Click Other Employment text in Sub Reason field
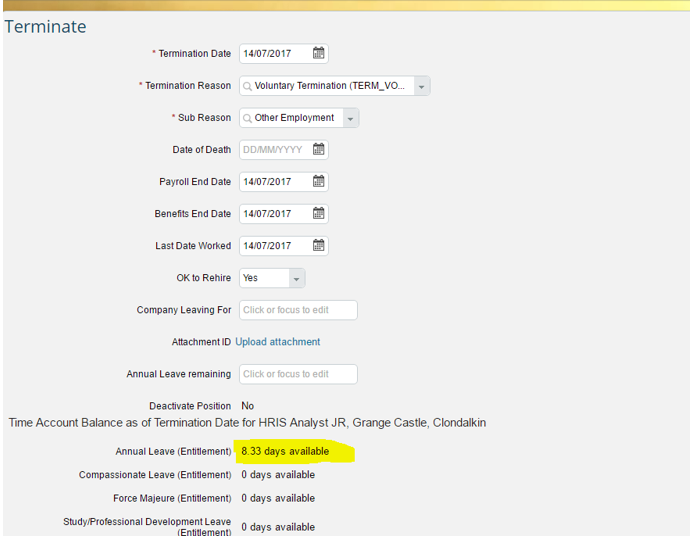Screen dimensions: 695x540 click(x=294, y=117)
